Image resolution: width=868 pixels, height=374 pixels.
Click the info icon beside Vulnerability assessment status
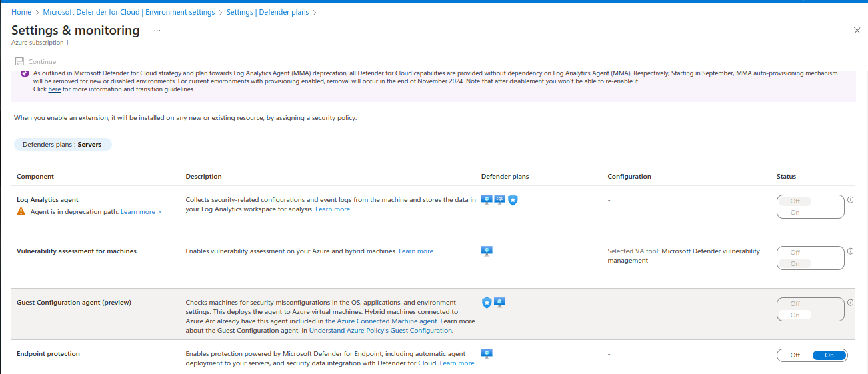850,251
